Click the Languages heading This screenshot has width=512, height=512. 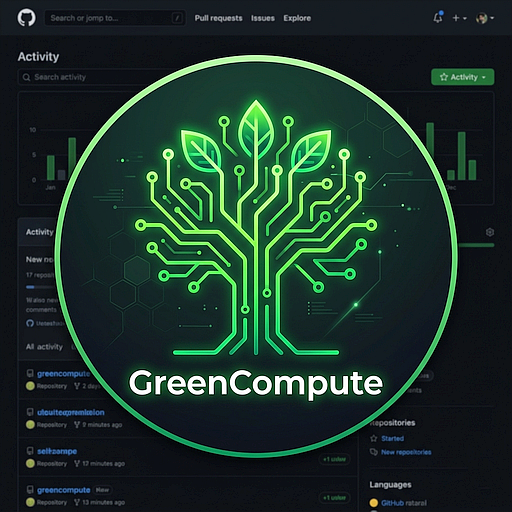click(390, 485)
